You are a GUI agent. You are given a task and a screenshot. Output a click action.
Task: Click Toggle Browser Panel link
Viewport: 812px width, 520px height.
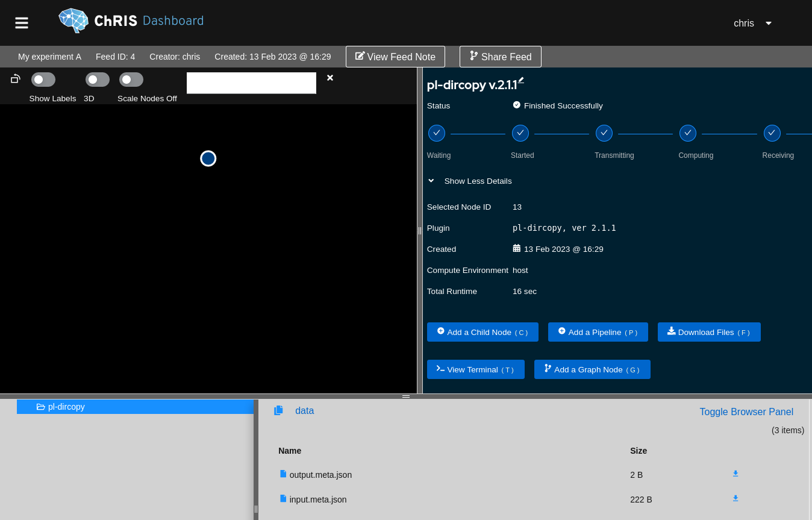point(746,412)
